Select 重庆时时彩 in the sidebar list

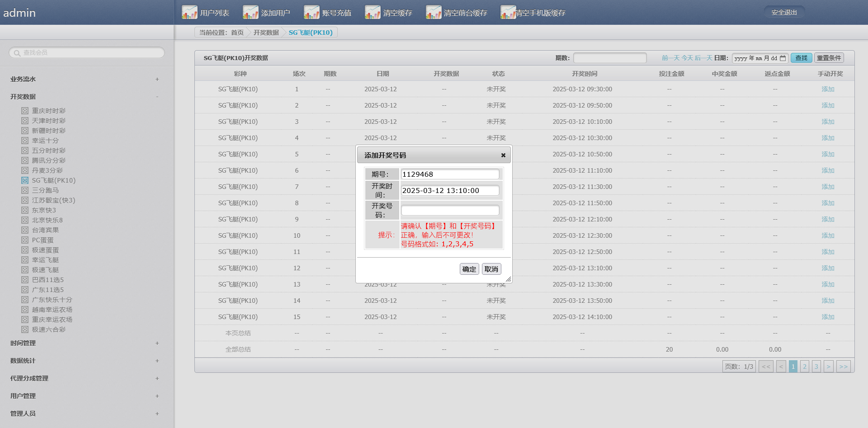pos(48,111)
